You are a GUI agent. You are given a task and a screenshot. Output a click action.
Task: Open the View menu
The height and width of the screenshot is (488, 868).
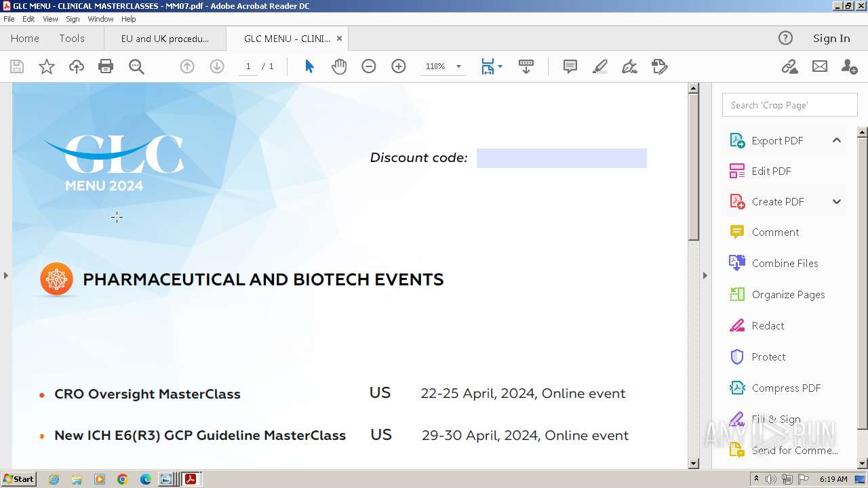pos(51,19)
